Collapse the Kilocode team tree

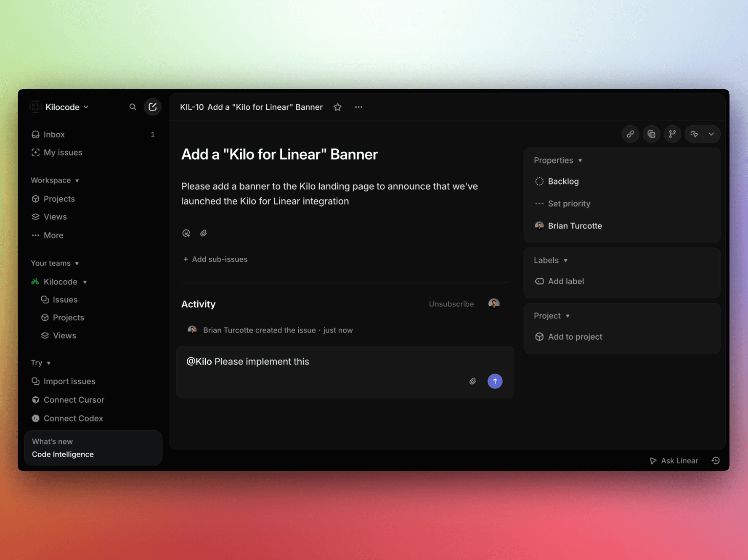(x=85, y=282)
